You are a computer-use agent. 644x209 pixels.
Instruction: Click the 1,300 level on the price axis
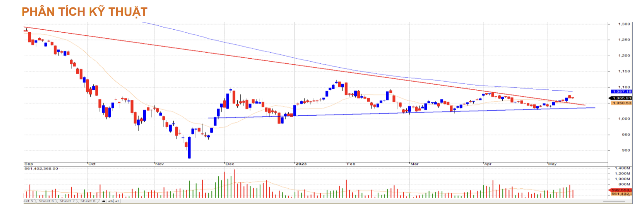click(624, 24)
